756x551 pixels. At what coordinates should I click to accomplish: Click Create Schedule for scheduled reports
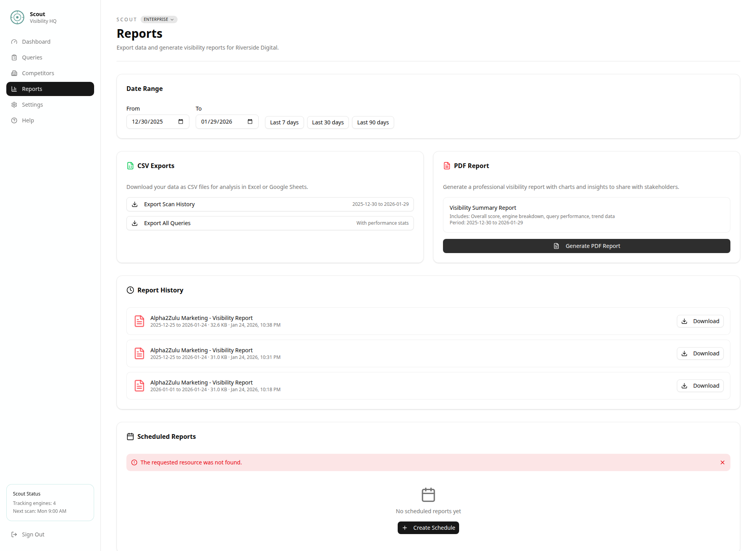tap(428, 527)
